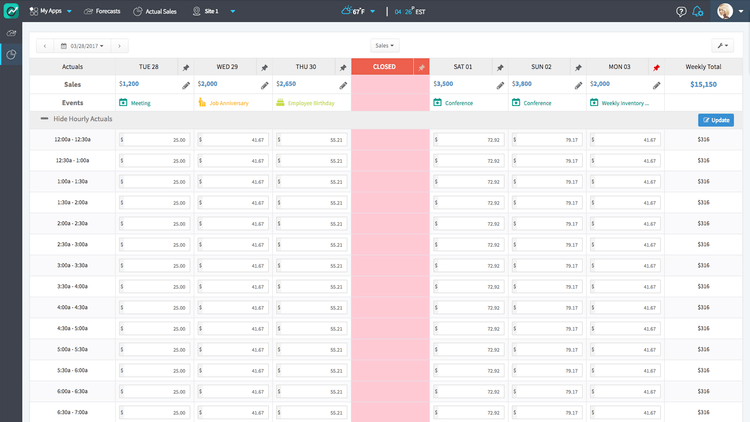Unpin the red pin on MON 03

[656, 67]
